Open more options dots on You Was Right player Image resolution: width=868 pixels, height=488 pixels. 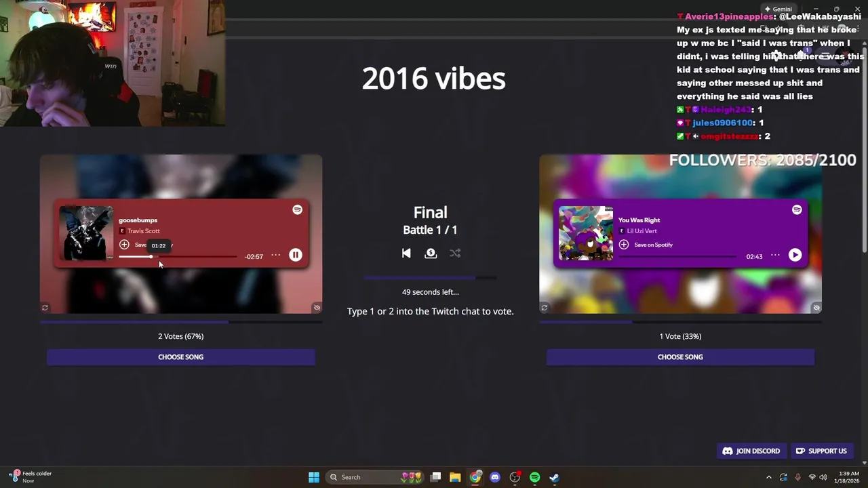point(775,256)
